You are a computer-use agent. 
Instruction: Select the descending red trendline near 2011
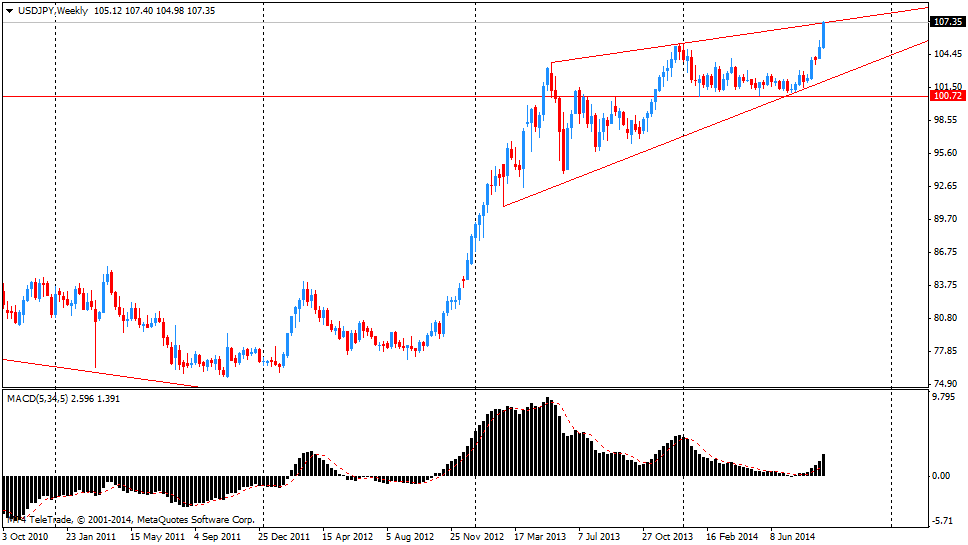tap(99, 372)
